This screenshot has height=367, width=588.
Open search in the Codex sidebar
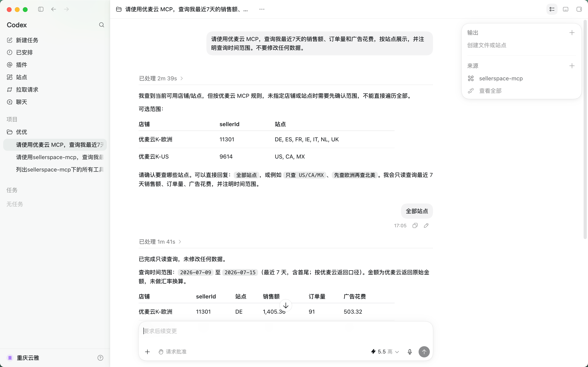pyautogui.click(x=102, y=25)
